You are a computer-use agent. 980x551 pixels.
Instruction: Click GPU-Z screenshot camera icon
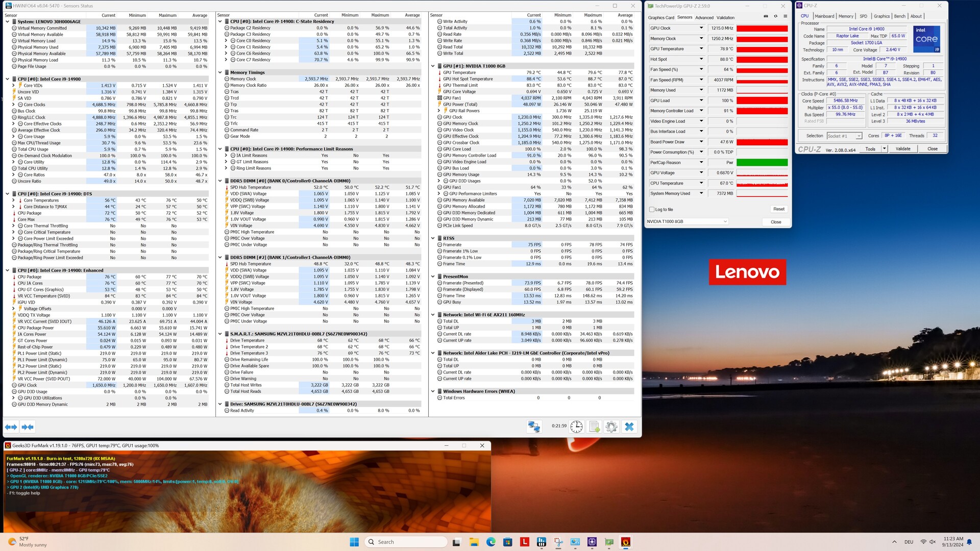[x=766, y=16]
